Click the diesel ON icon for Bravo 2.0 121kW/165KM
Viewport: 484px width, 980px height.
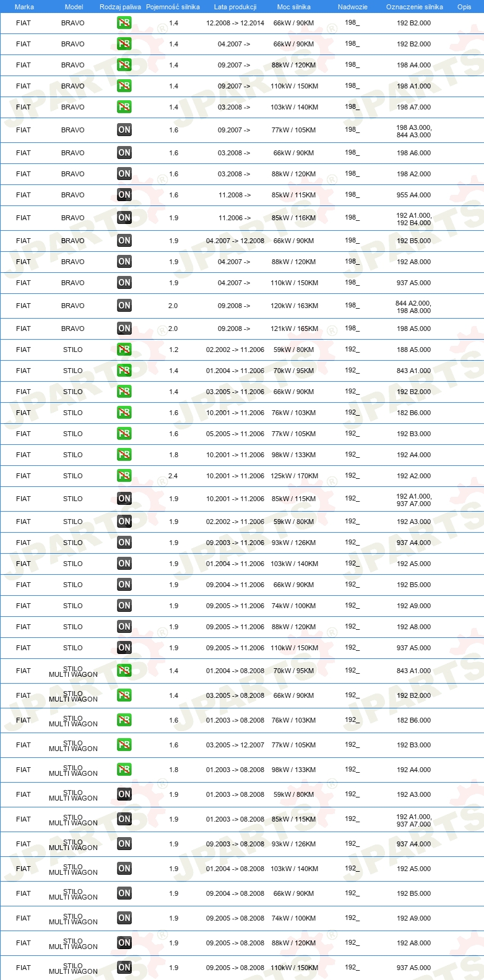[124, 329]
